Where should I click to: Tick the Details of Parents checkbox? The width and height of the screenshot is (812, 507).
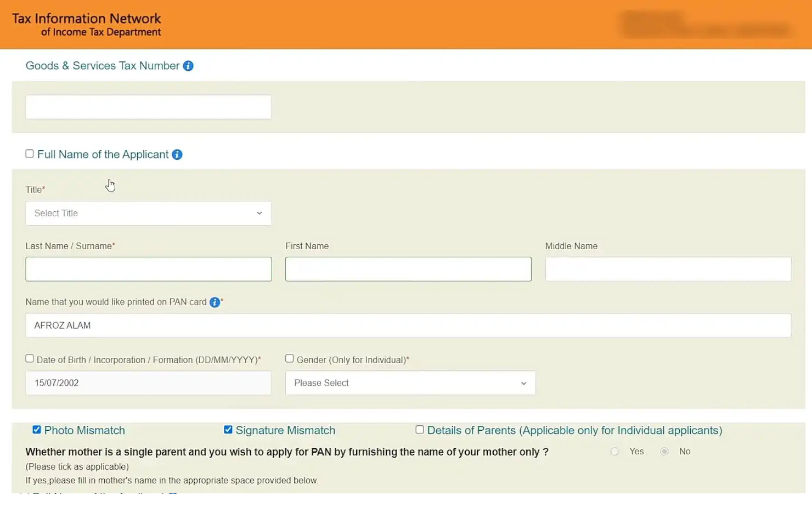pyautogui.click(x=420, y=430)
